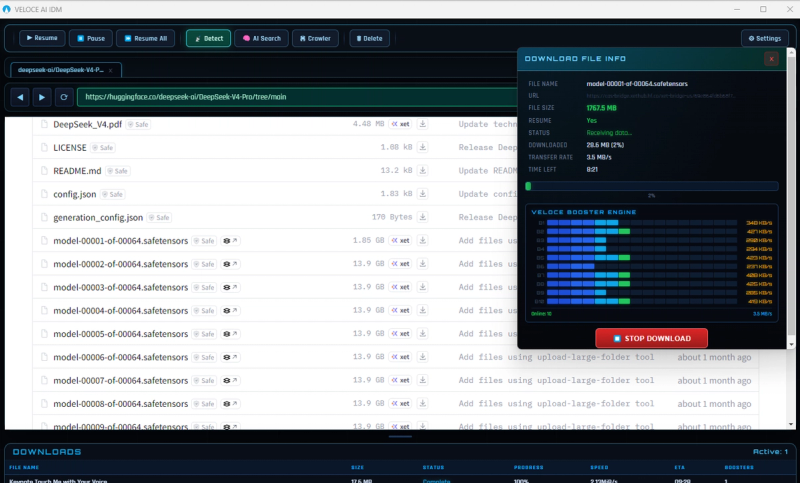Launch the Crawler tool
The image size is (800, 483).
[315, 38]
